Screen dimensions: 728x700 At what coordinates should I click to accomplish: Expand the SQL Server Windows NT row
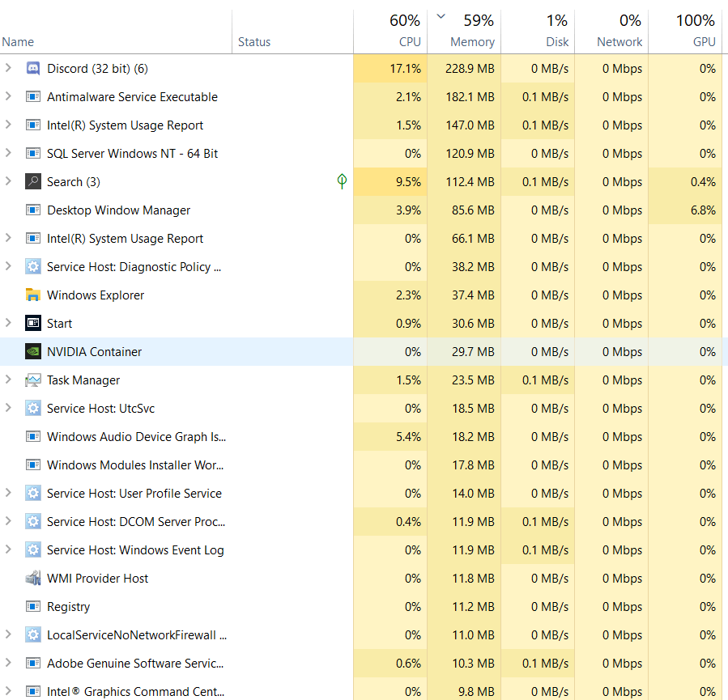pyautogui.click(x=8, y=153)
